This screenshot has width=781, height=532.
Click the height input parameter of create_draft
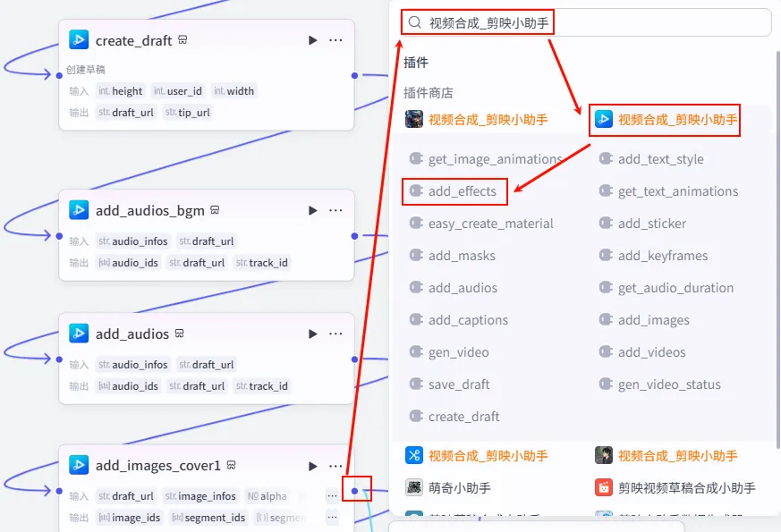tap(121, 91)
